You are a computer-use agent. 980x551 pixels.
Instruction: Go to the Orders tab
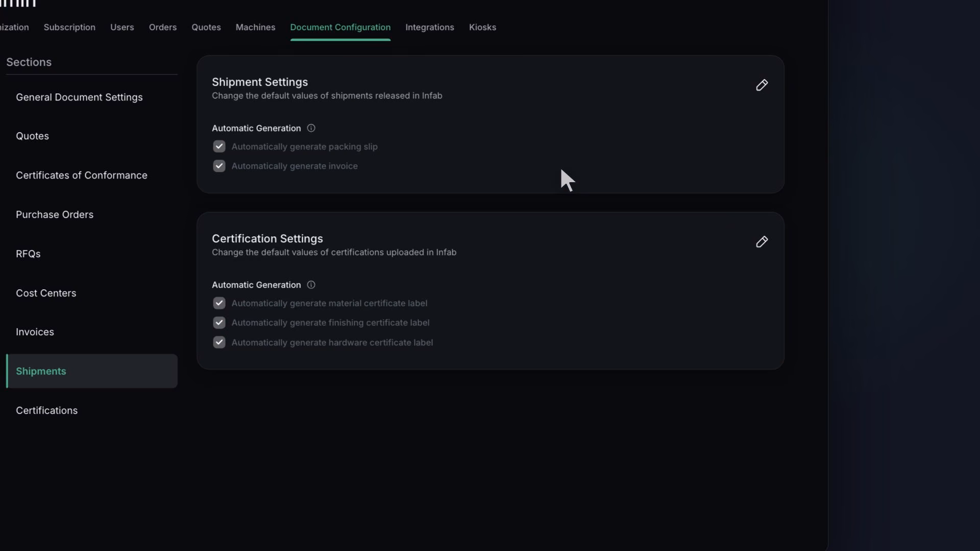pyautogui.click(x=163, y=27)
